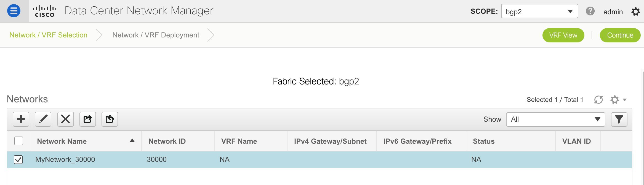The height and width of the screenshot is (185, 644).
Task: Refresh the networks table
Action: pos(598,99)
